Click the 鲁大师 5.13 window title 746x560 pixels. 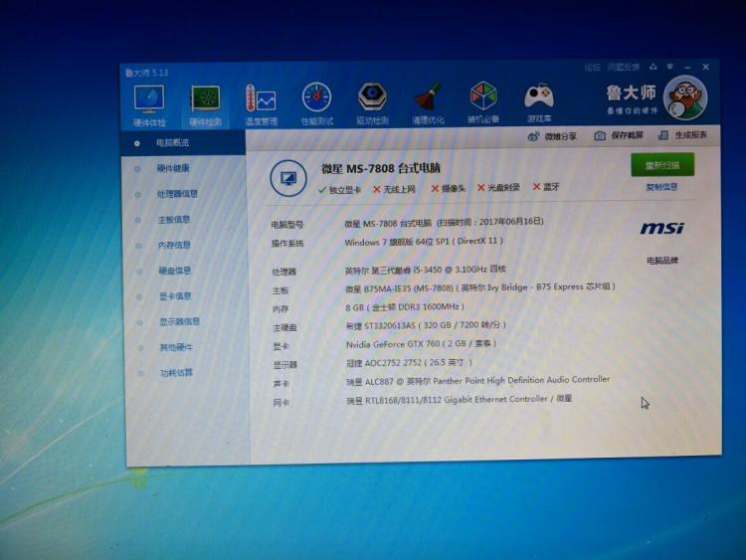point(146,73)
